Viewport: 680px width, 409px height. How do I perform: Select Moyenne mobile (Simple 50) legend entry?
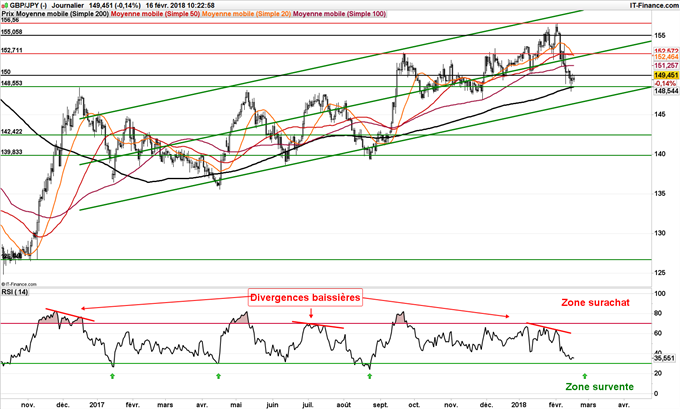point(156,14)
